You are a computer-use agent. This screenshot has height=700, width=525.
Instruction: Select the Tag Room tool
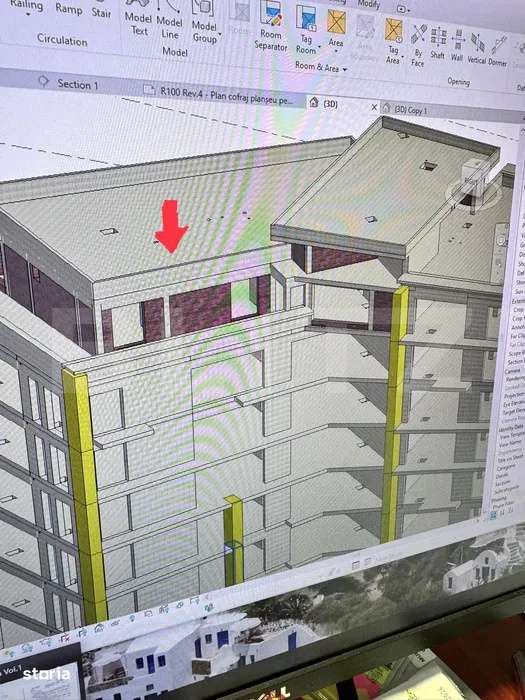tap(306, 30)
